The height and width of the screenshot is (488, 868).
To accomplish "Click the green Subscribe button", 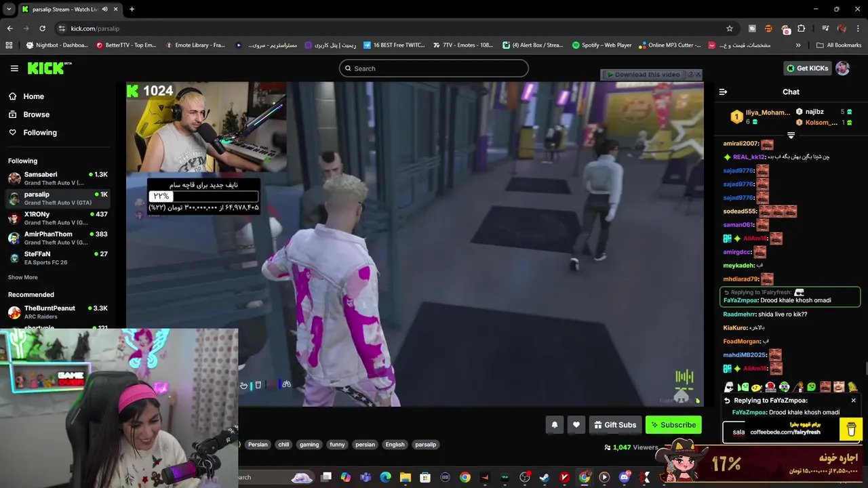I will 673,425.
